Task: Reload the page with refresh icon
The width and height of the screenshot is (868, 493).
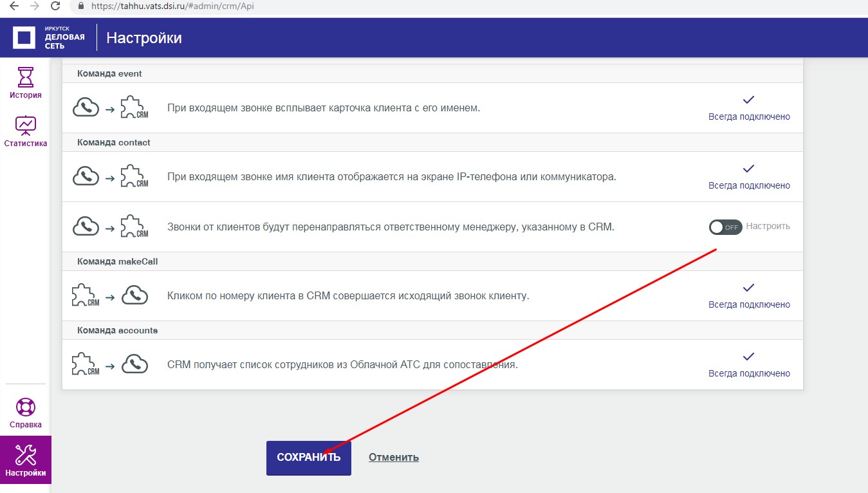Action: coord(55,6)
